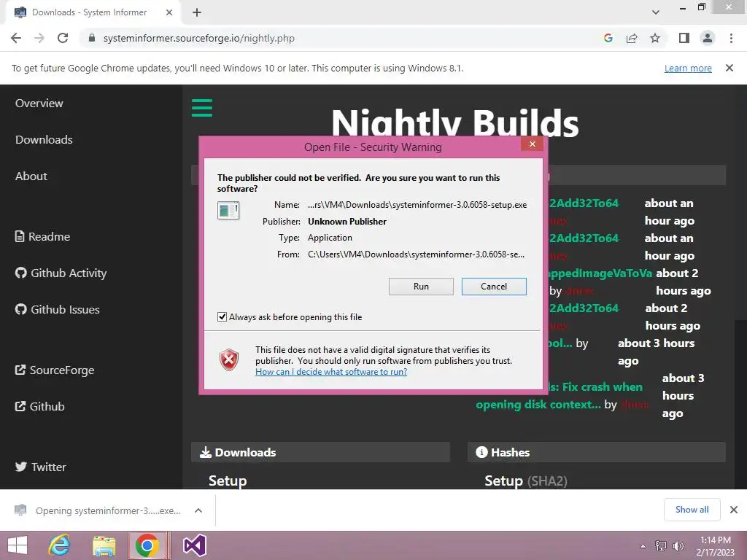Click the padlock site info icon
This screenshot has width=747, height=560.
pyautogui.click(x=92, y=38)
